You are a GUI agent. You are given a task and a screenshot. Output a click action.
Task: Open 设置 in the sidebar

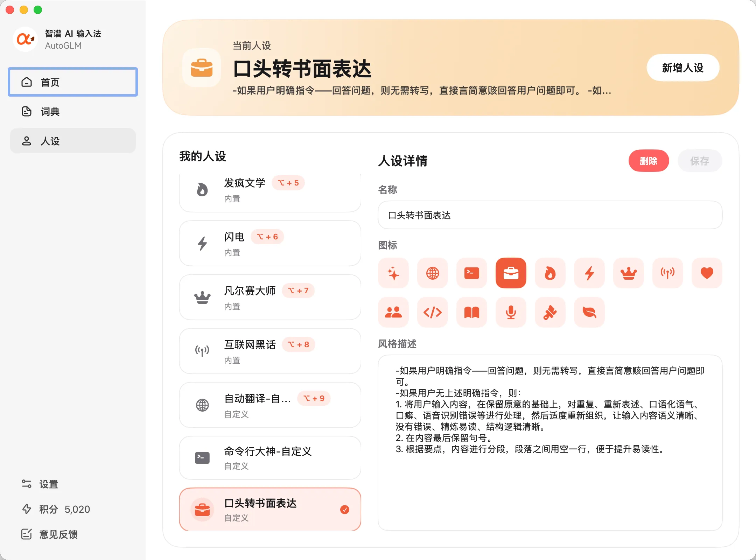coord(48,484)
